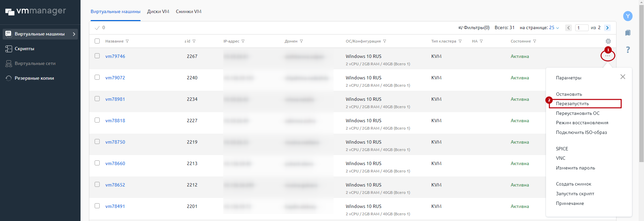Open the user avatar Y menu

[628, 16]
